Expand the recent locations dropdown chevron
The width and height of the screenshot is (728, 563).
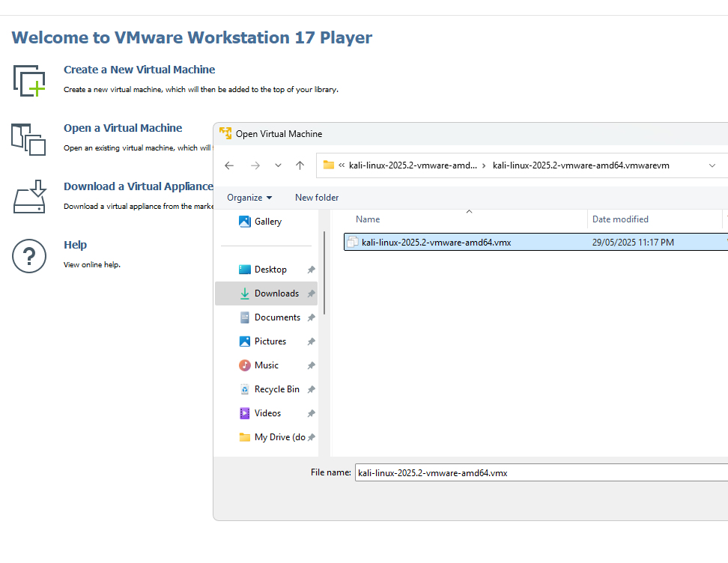[278, 165]
